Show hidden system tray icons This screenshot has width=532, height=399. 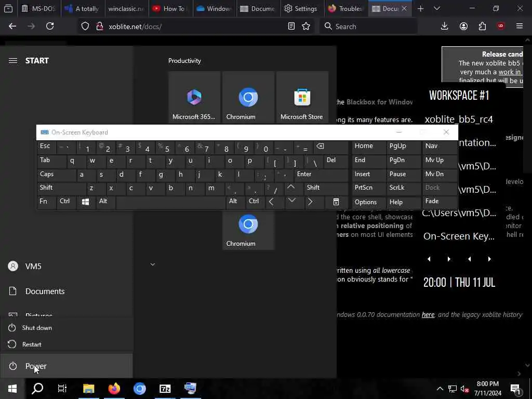tap(440, 389)
